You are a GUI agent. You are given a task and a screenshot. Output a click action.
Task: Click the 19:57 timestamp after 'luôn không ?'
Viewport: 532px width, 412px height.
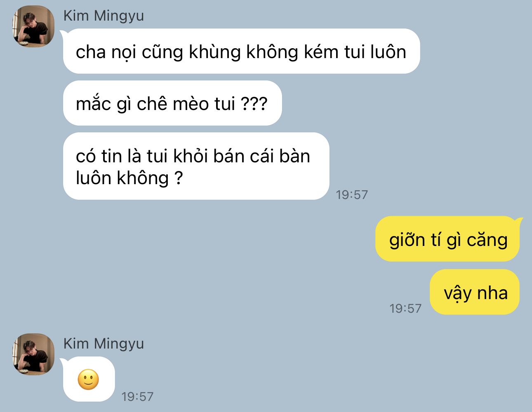[352, 194]
